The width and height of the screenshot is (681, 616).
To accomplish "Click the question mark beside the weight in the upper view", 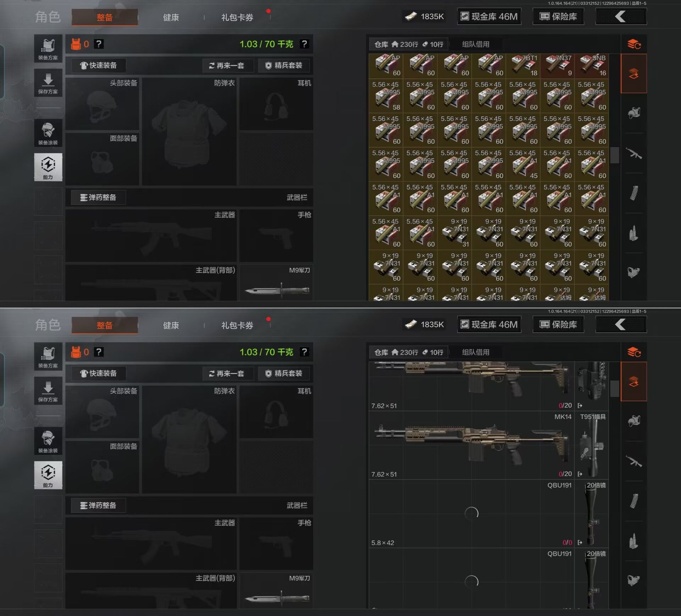I will (304, 44).
